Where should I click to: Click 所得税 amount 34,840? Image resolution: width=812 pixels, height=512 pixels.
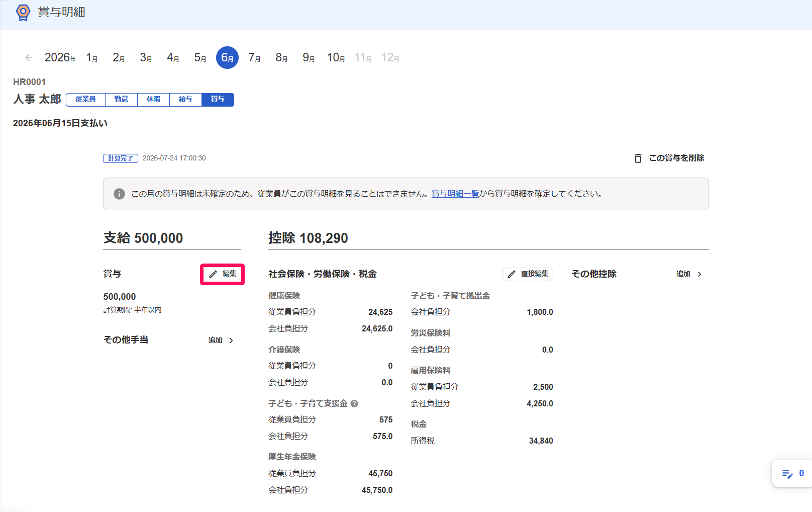pos(541,441)
